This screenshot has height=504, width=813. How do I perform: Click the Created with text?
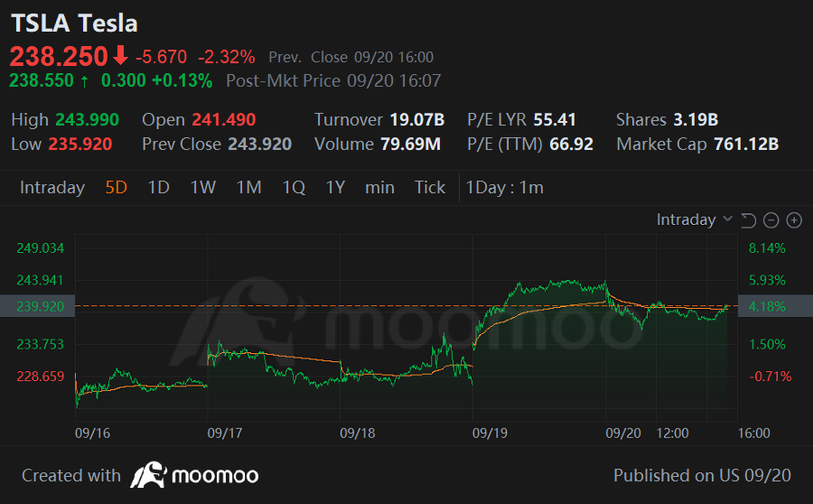click(71, 475)
